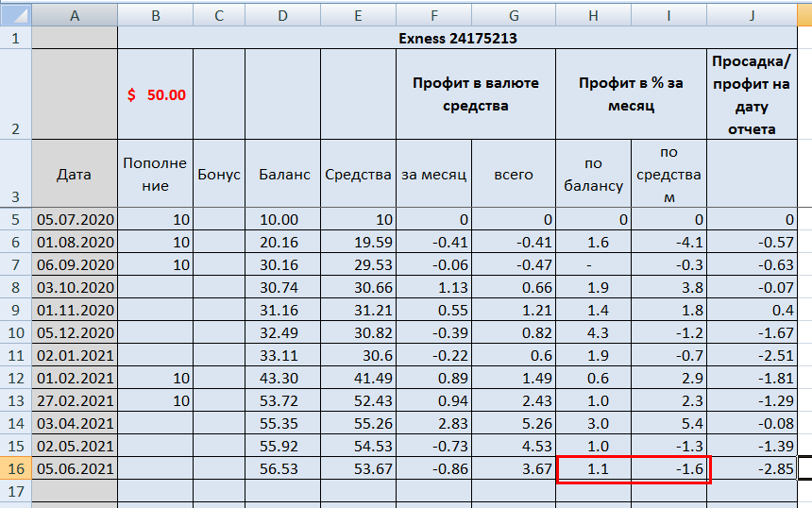The width and height of the screenshot is (812, 508).
Task: Click the dash cell in row 7
Action: tap(594, 264)
